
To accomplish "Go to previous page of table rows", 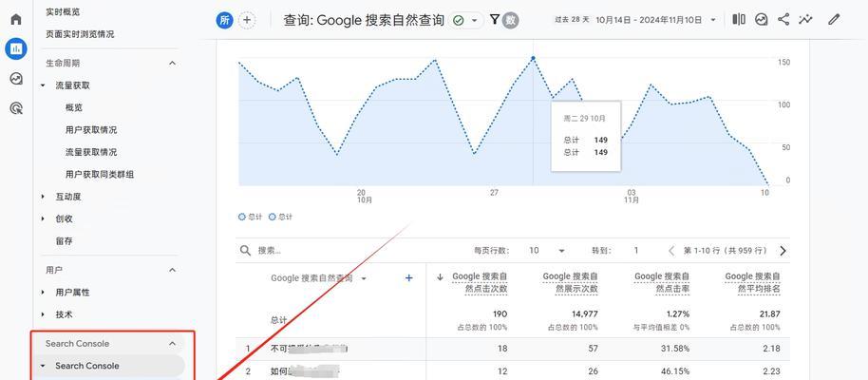I will pyautogui.click(x=670, y=251).
